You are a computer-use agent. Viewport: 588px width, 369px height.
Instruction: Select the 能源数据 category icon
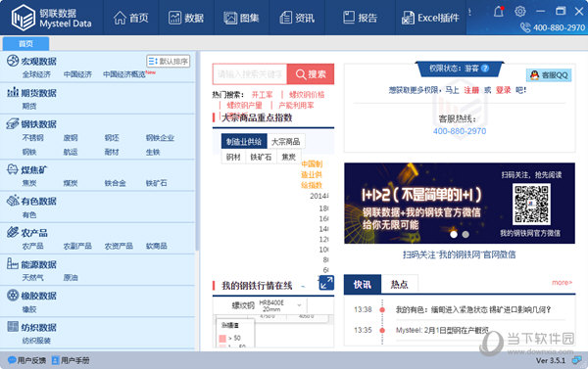[x=13, y=263]
